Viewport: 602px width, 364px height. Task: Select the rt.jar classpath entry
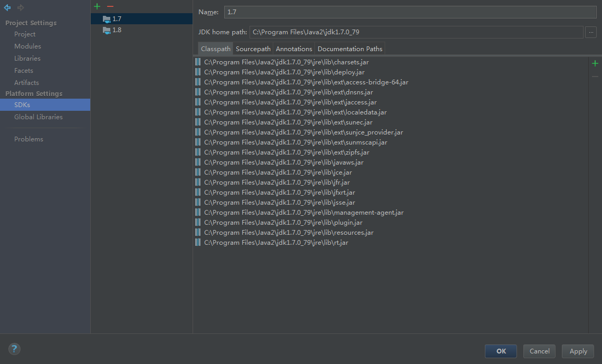276,243
